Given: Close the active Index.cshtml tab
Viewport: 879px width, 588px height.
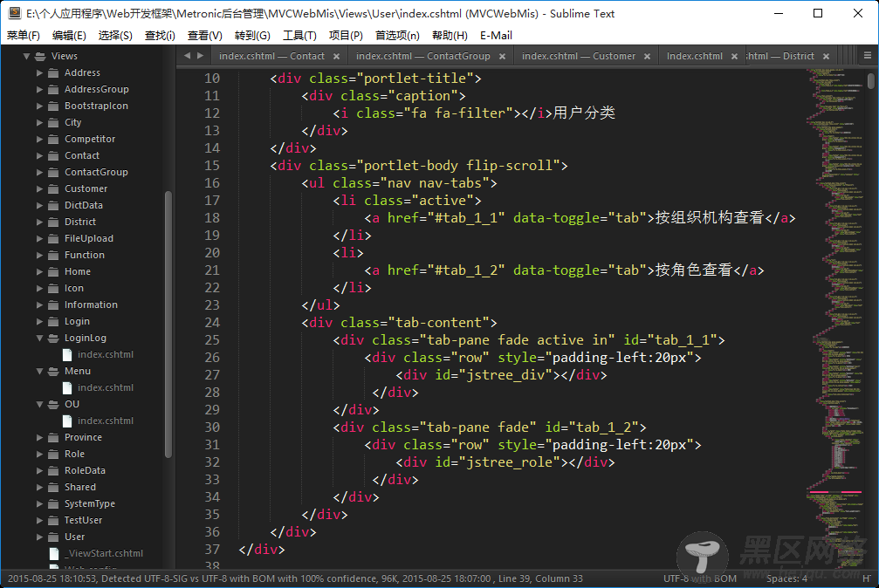Looking at the screenshot, I should pyautogui.click(x=734, y=56).
